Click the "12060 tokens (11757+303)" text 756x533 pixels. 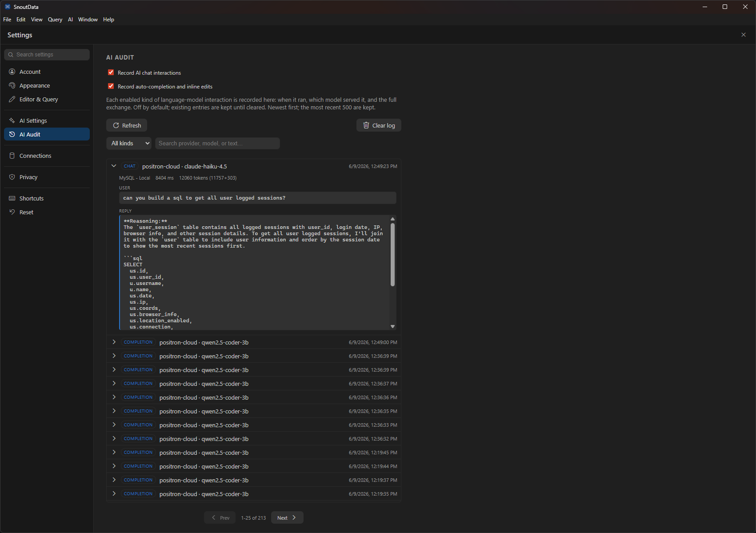pyautogui.click(x=208, y=178)
